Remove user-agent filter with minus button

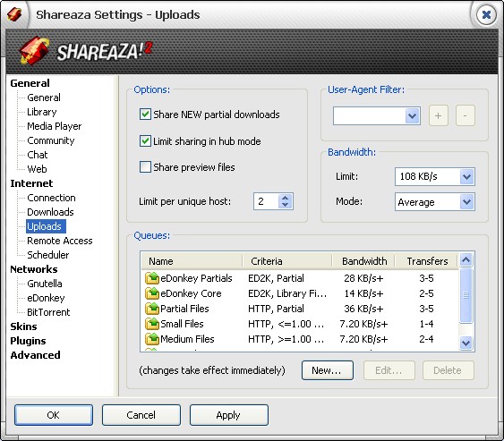click(x=466, y=115)
